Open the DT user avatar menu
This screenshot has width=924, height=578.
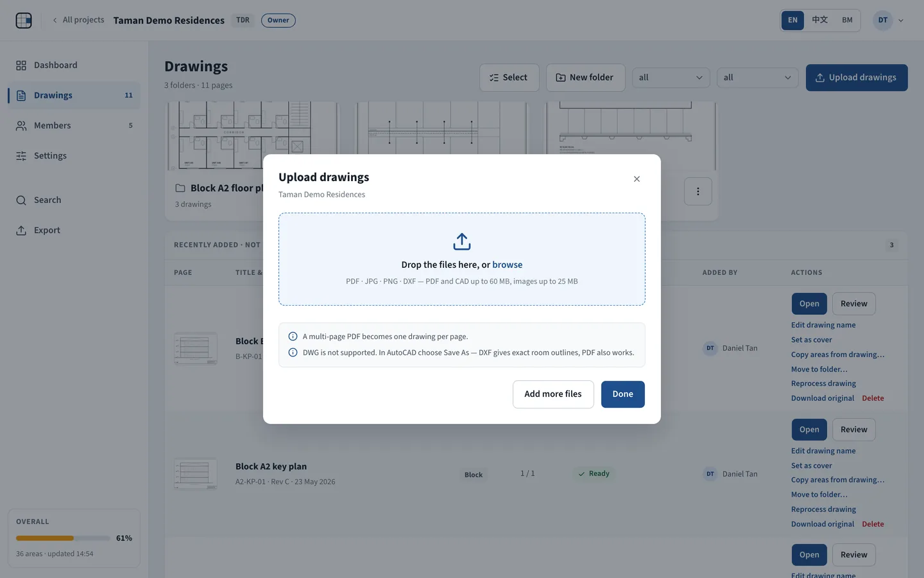coord(883,20)
